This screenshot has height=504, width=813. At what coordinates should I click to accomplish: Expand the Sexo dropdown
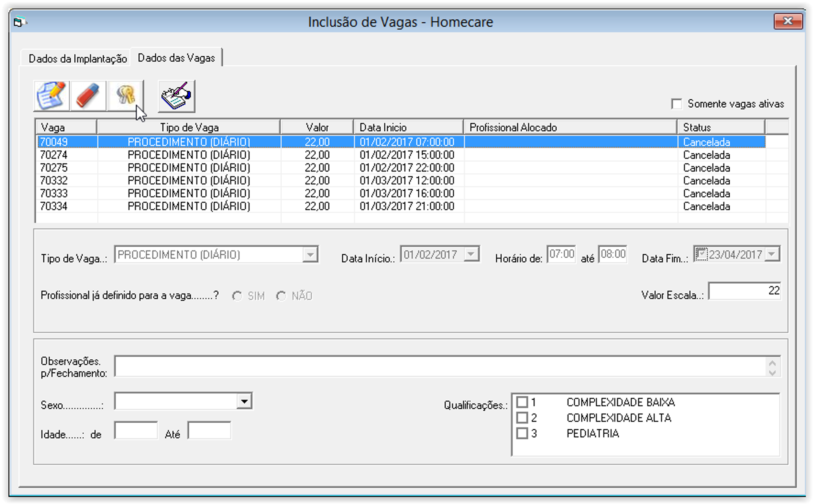point(244,402)
